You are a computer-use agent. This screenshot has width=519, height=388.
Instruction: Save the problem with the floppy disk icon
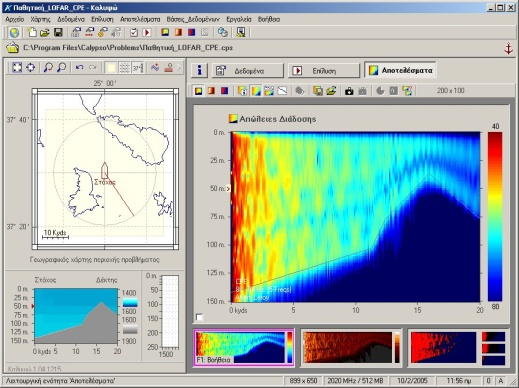[x=58, y=32]
